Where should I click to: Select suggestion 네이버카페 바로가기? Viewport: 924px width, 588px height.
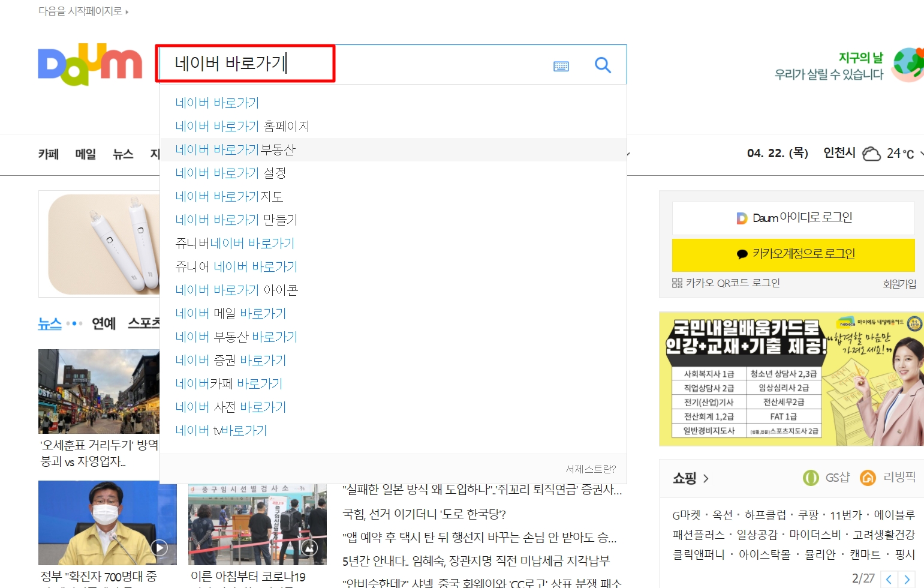pos(393,383)
